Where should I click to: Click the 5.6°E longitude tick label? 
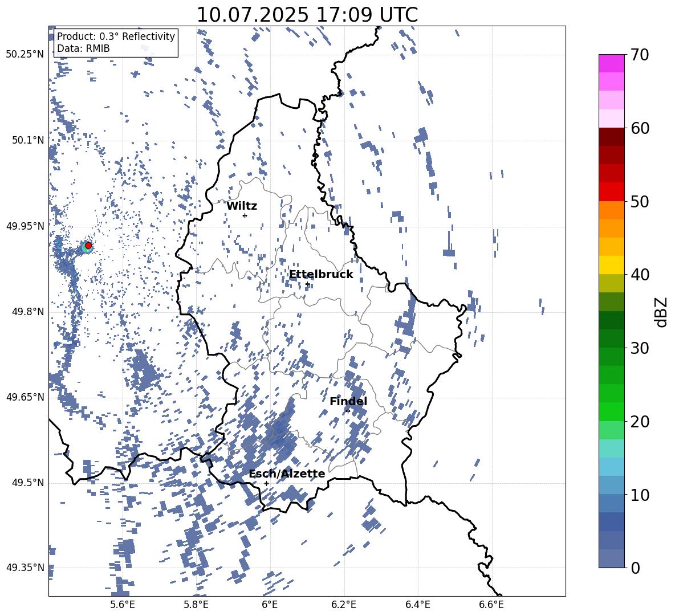tap(122, 605)
